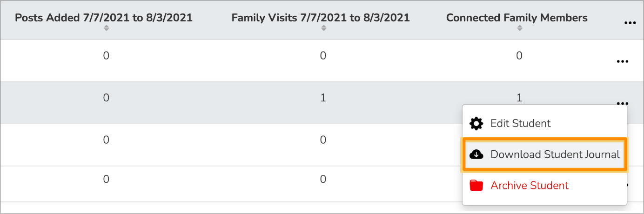Screen dimensions: 644x214
Task: Click the Posts Added column header text
Action: pyautogui.click(x=104, y=18)
